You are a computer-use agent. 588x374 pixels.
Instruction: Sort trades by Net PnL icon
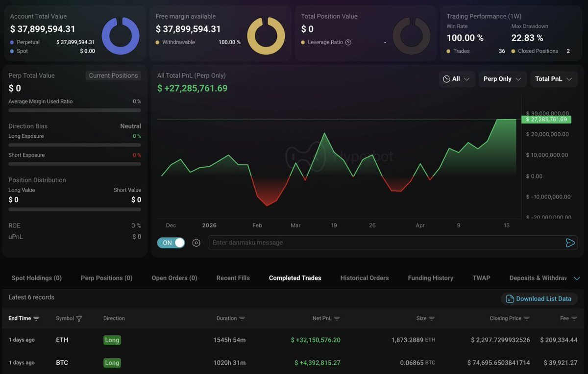point(337,319)
